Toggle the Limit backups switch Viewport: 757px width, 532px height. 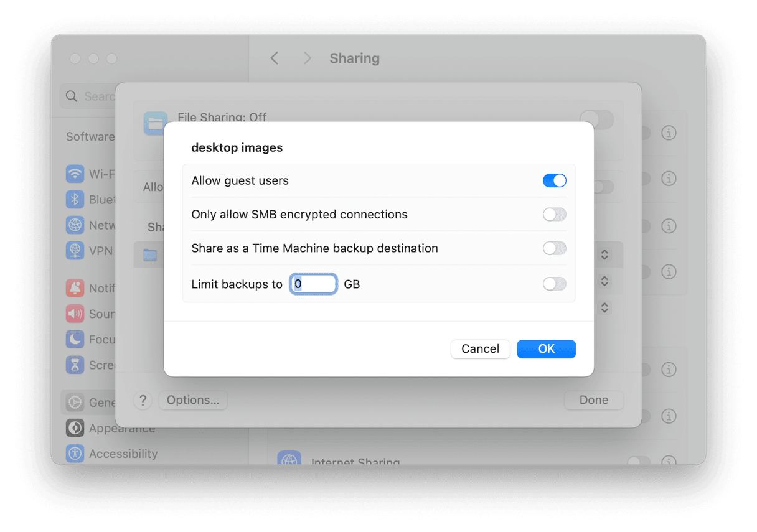click(554, 284)
